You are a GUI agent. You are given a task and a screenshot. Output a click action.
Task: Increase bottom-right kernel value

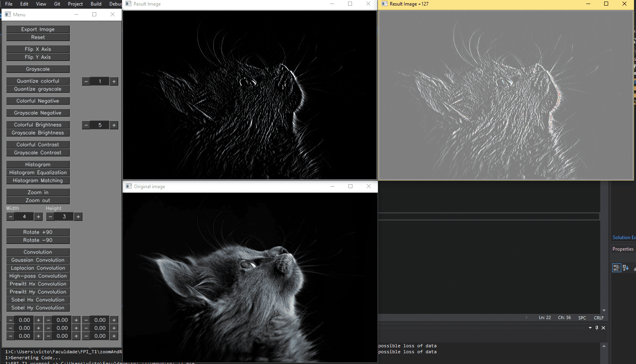pyautogui.click(x=114, y=336)
